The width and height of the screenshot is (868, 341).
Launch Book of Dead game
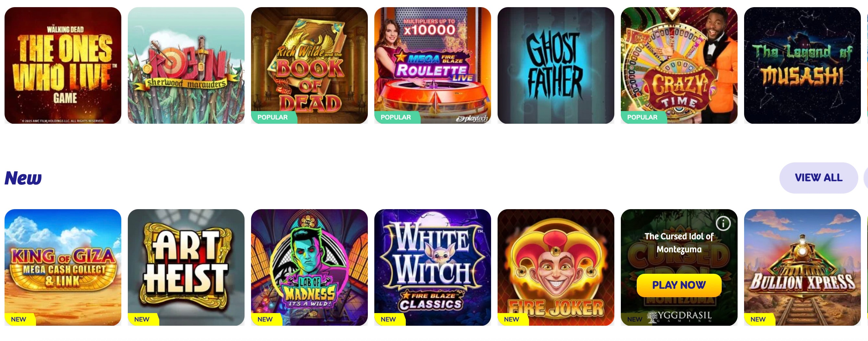pos(309,65)
